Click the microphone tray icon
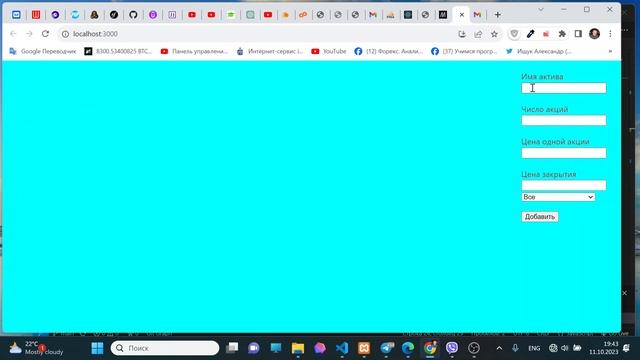 [x=515, y=348]
